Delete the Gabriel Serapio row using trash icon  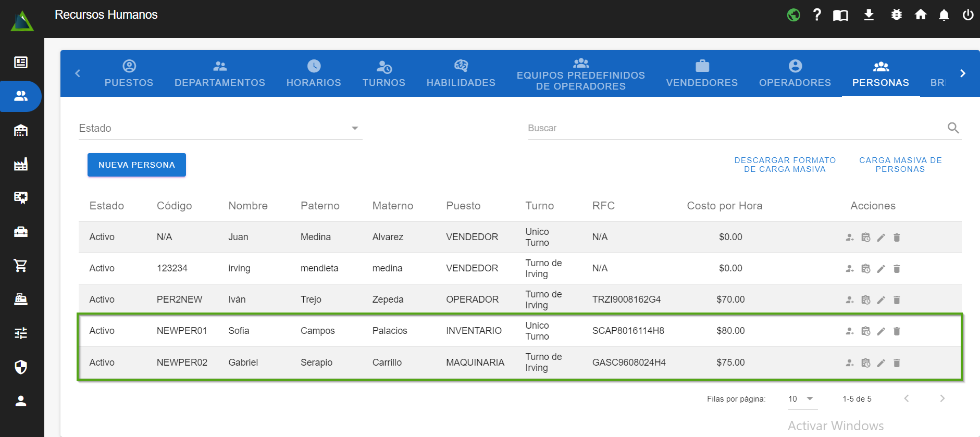[x=897, y=363]
